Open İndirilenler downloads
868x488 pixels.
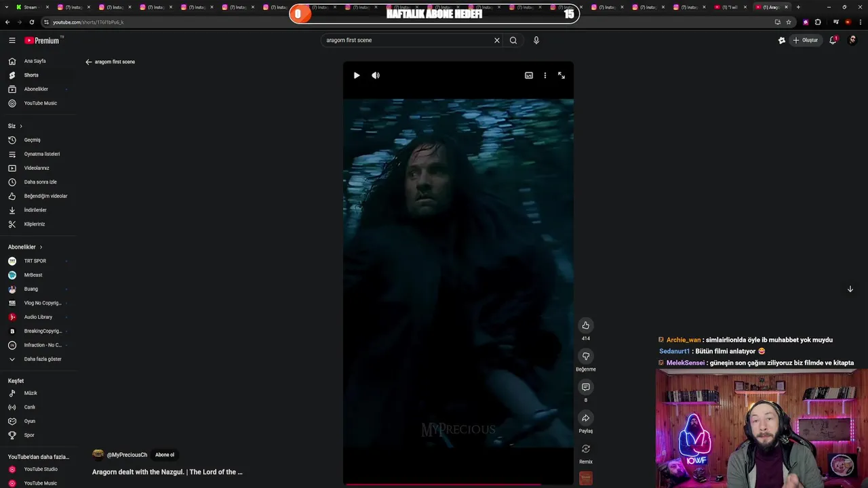coord(37,210)
